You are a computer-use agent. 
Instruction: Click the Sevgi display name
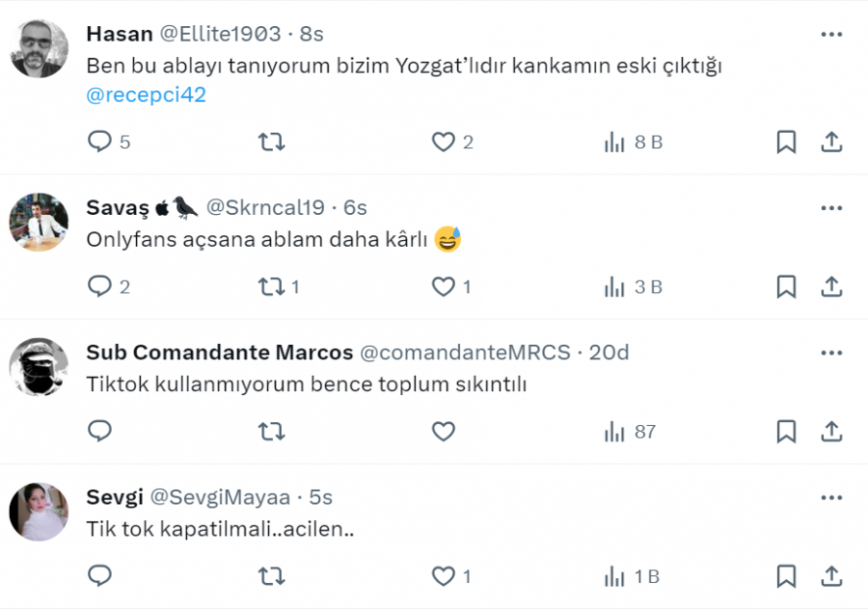(114, 497)
